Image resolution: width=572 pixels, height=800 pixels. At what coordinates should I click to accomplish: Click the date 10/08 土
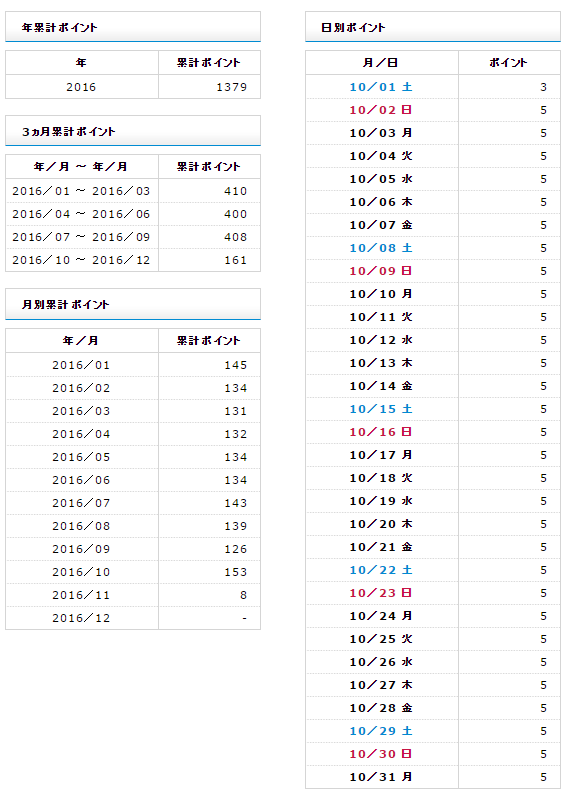[x=381, y=247]
